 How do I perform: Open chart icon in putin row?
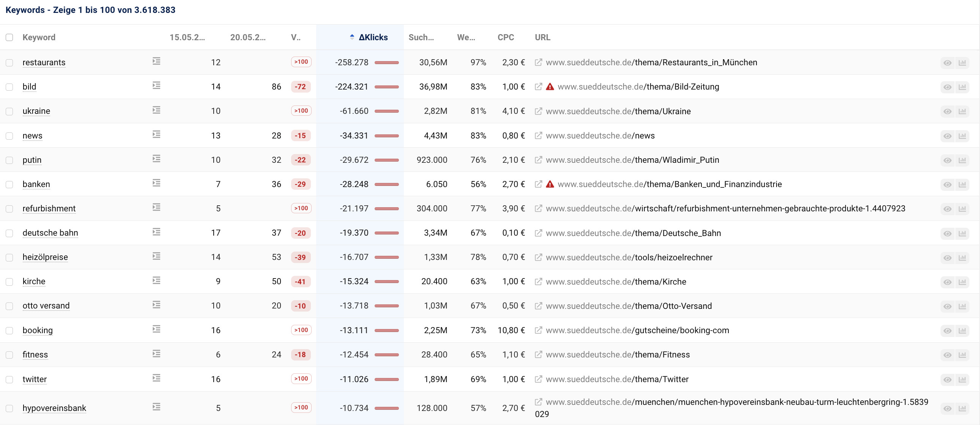pos(962,160)
